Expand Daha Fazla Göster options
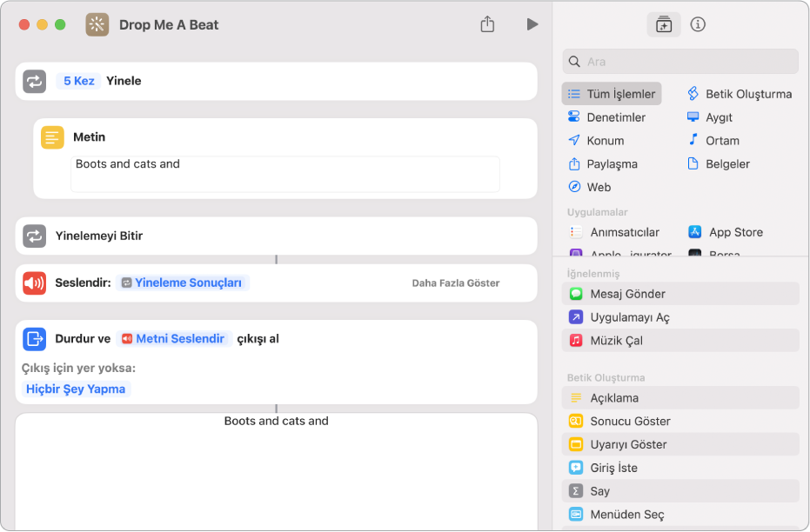The image size is (810, 532). point(456,283)
